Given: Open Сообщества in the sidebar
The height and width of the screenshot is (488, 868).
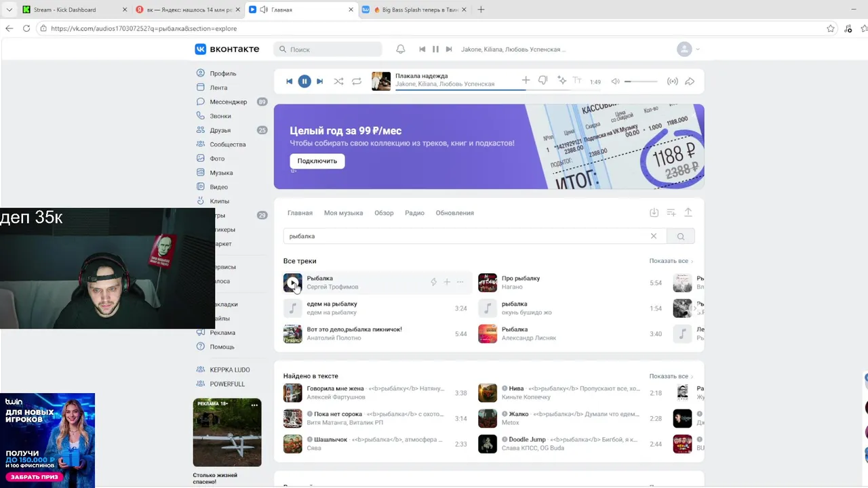Looking at the screenshot, I should coord(227,144).
